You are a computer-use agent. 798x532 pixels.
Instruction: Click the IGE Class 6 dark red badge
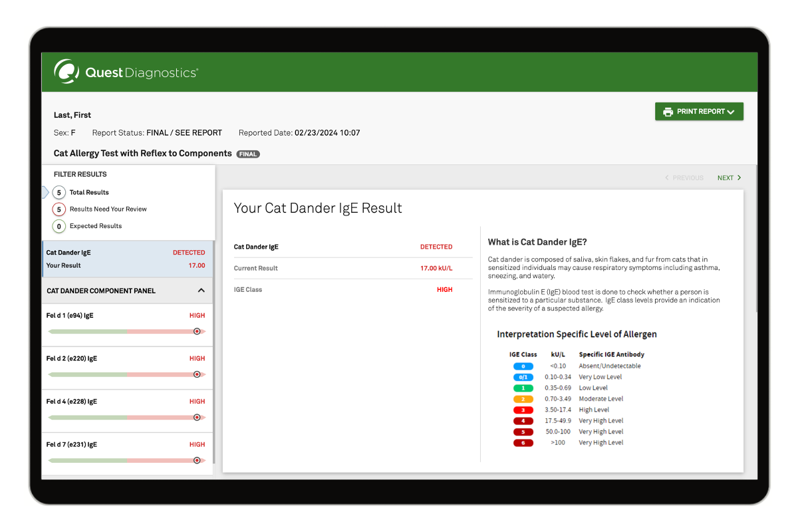523,443
